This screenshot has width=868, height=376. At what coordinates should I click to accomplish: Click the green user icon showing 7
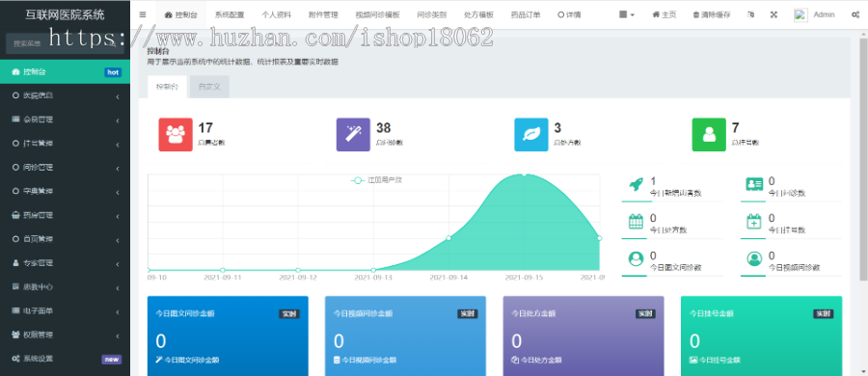[x=709, y=135]
